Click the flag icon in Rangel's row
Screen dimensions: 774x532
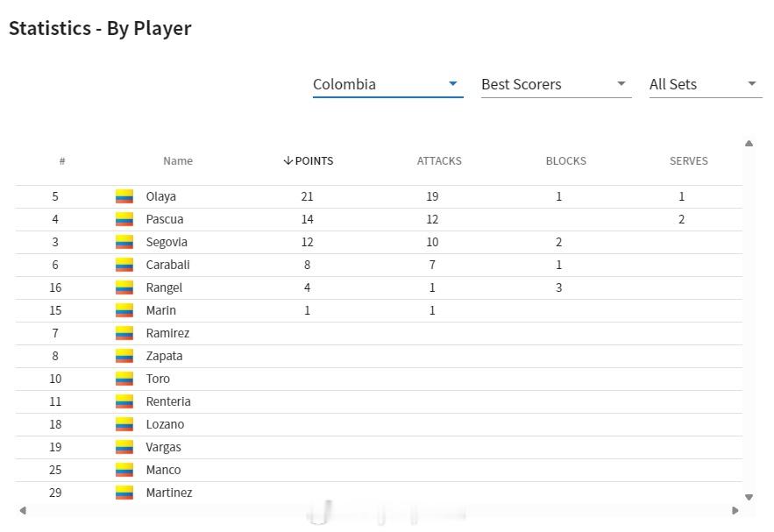pos(124,287)
